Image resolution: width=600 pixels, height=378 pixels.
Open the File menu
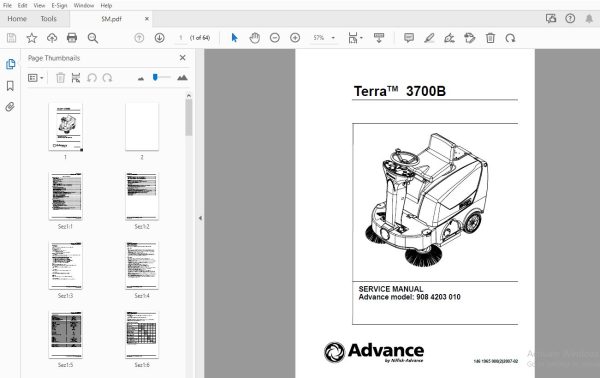pyautogui.click(x=7, y=5)
